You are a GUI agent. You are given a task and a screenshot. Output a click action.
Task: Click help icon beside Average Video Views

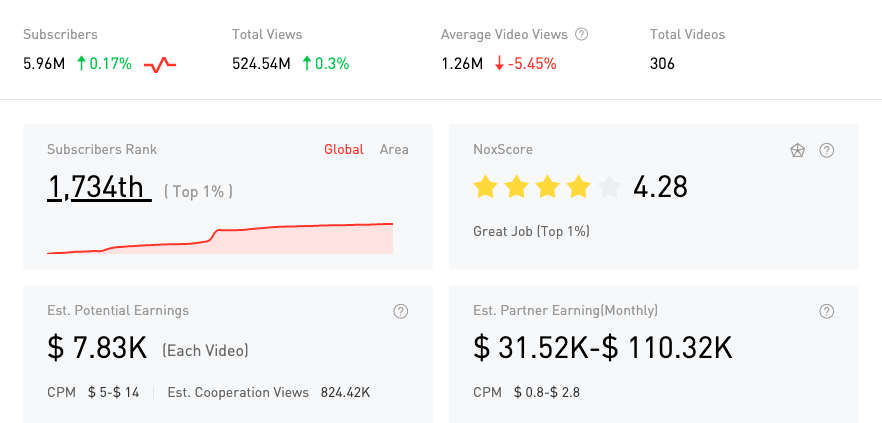point(582,34)
